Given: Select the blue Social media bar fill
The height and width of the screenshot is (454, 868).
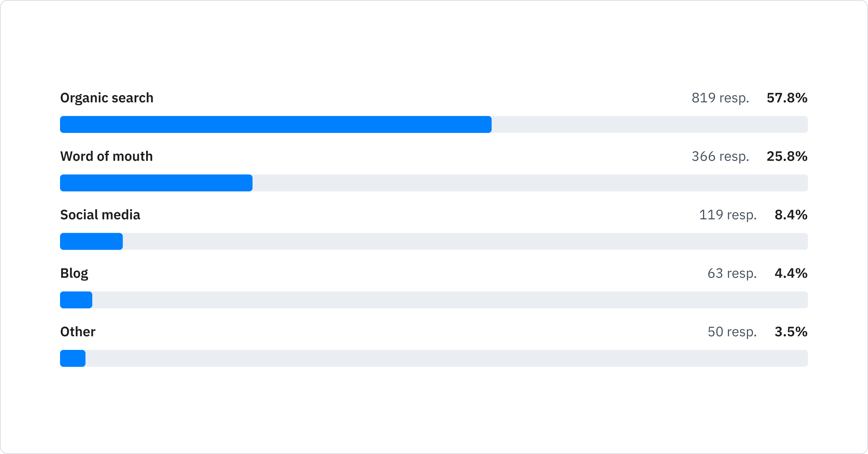Looking at the screenshot, I should (92, 241).
